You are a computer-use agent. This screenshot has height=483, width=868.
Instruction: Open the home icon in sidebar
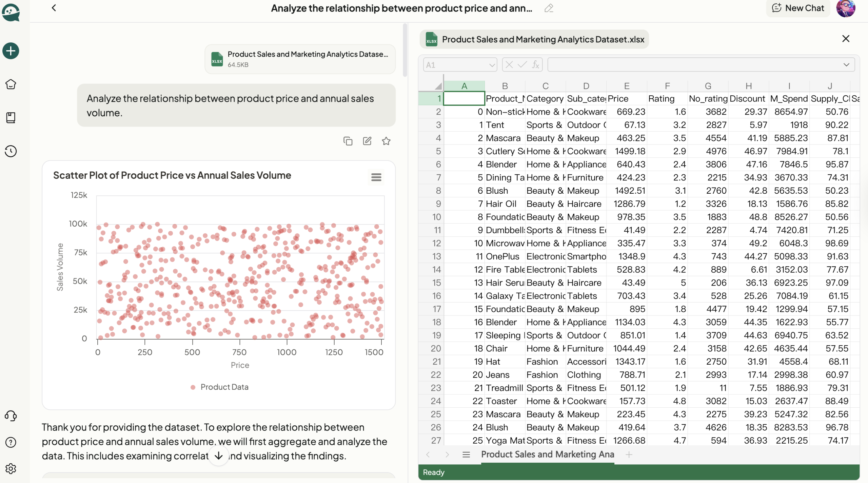click(x=11, y=84)
